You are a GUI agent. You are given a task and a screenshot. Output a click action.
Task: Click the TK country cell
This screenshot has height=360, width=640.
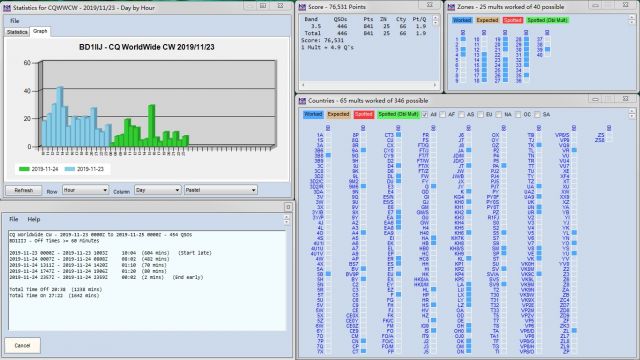pos(539,145)
